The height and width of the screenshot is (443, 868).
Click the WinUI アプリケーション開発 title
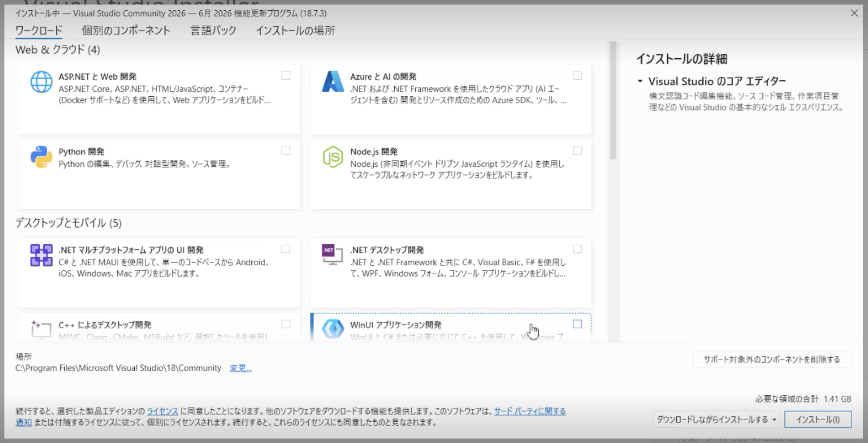click(396, 325)
